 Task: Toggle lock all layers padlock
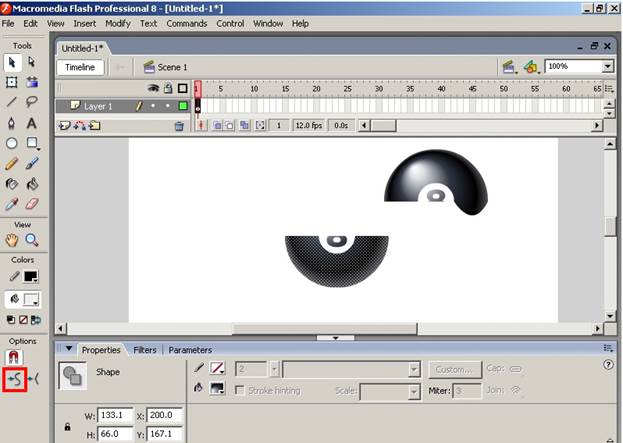click(168, 88)
